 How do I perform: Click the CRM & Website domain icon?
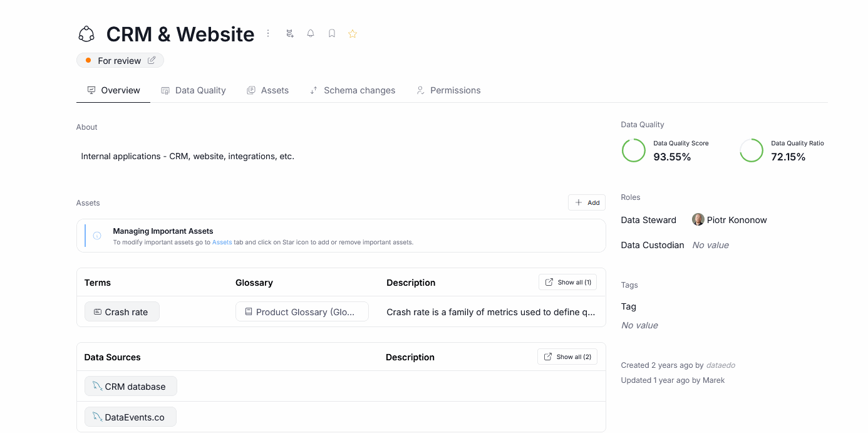point(86,34)
